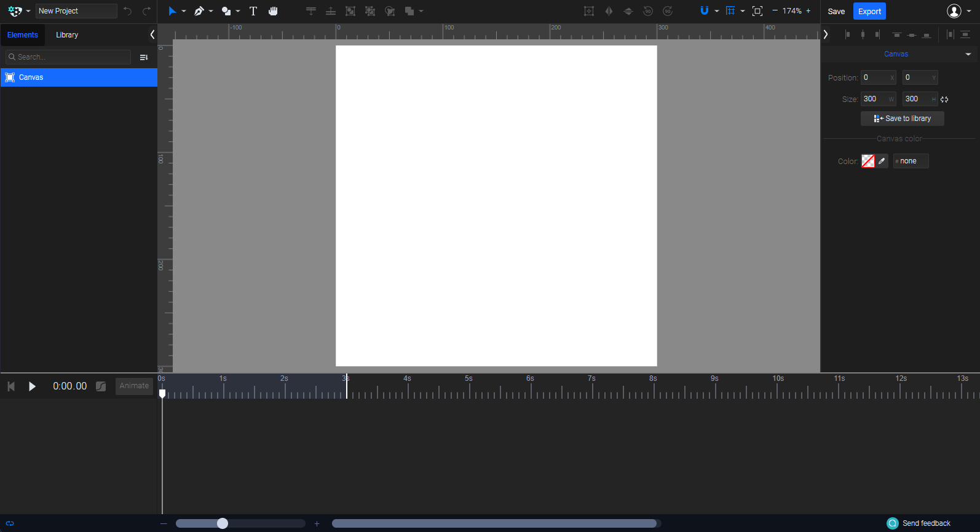Click the Boolean path operations icon
This screenshot has width=980, height=532.
click(x=409, y=11)
